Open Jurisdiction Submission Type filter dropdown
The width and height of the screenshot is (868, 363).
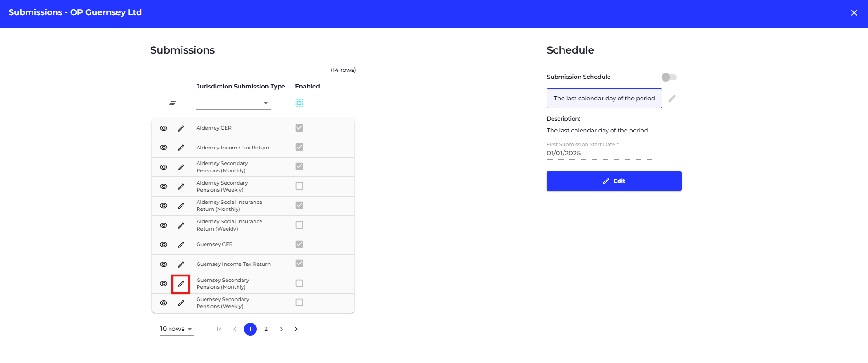(x=233, y=103)
